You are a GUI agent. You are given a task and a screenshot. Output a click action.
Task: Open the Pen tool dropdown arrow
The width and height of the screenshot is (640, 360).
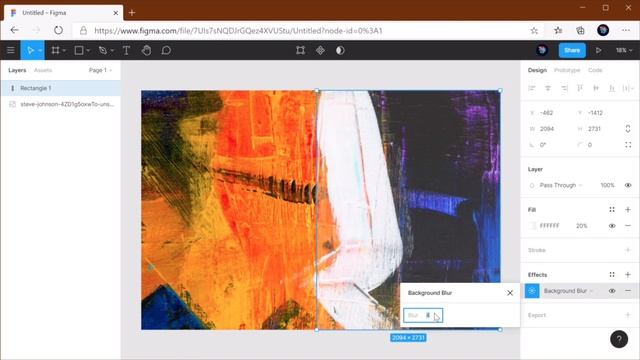pyautogui.click(x=112, y=51)
